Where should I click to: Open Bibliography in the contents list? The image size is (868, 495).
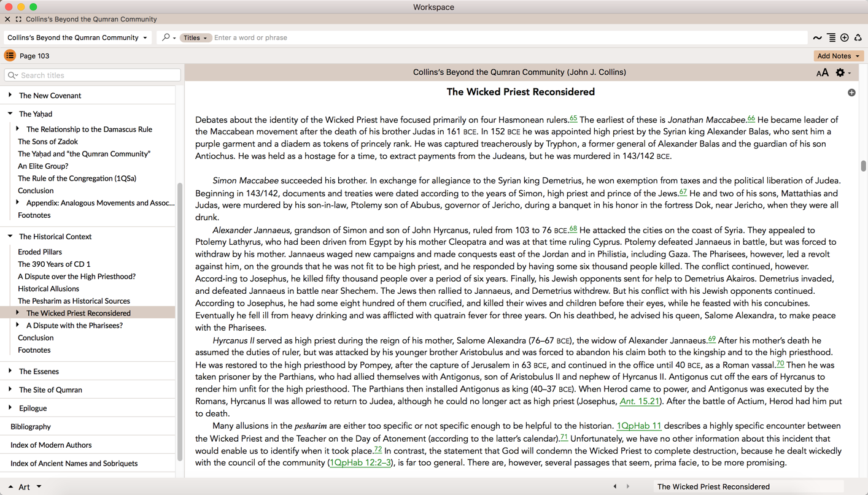point(31,427)
